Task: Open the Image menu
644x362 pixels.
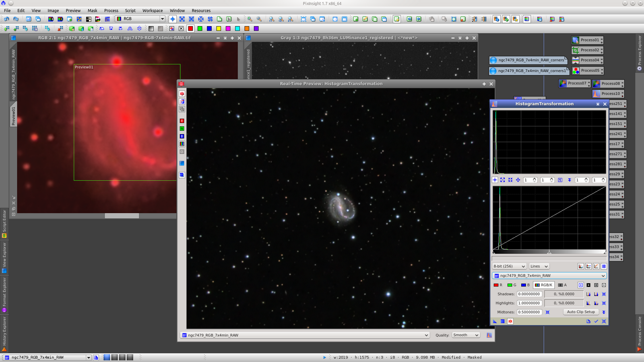Action: (53, 11)
